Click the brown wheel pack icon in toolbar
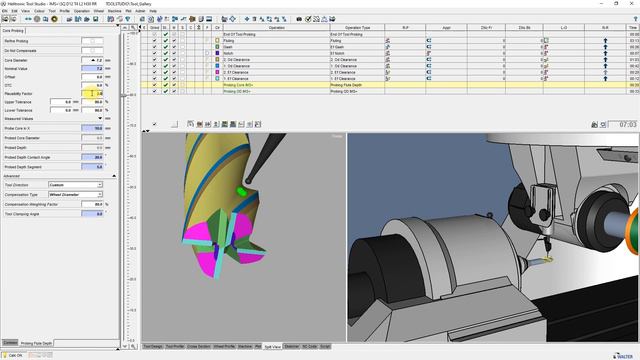The image size is (640, 360). click(192, 19)
